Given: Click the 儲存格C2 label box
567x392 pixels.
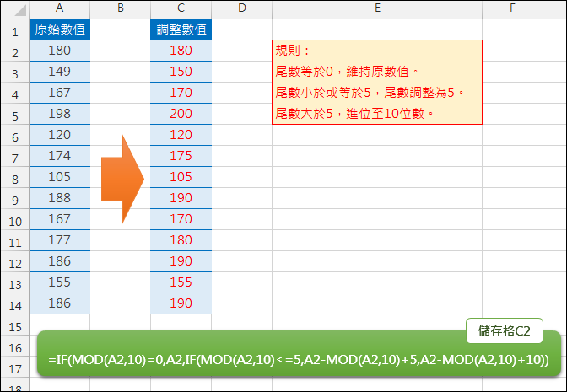Looking at the screenshot, I should [x=504, y=330].
